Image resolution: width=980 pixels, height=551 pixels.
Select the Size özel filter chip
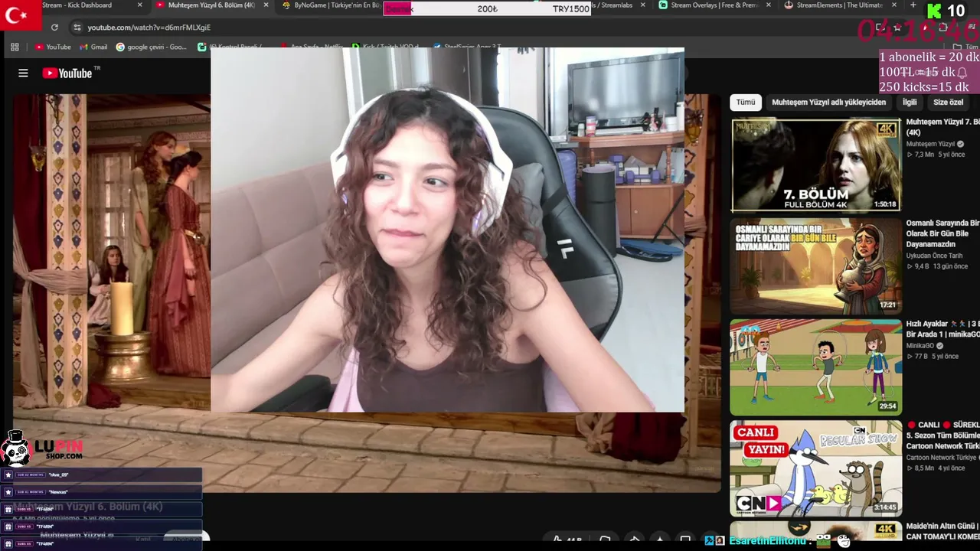click(948, 102)
